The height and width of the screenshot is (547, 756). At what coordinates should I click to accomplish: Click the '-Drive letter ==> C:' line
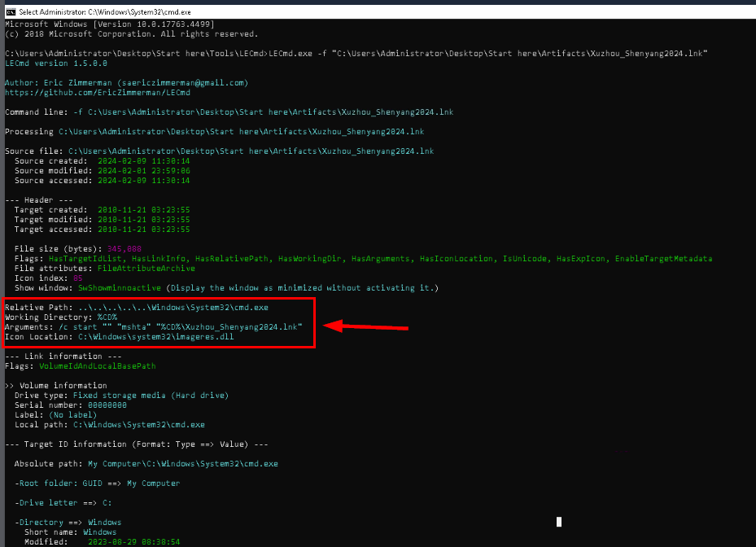(x=63, y=502)
